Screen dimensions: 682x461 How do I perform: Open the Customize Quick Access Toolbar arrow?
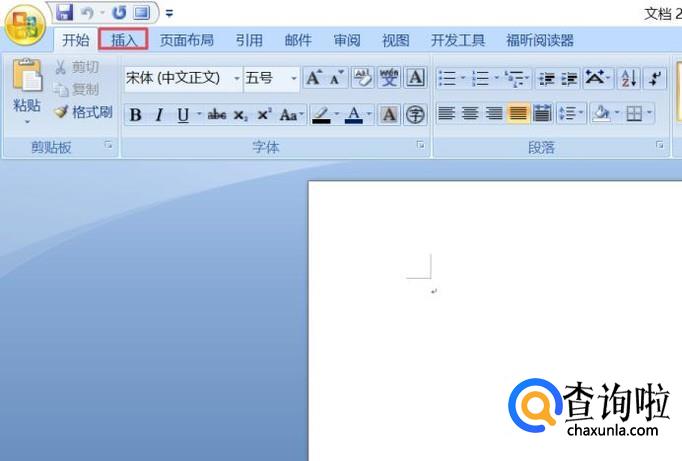pos(170,13)
